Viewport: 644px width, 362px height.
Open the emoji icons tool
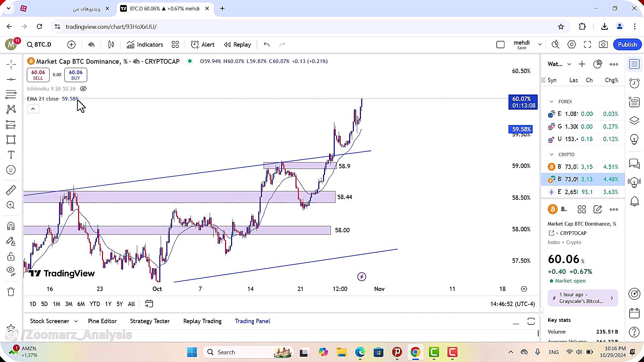pos(11,170)
